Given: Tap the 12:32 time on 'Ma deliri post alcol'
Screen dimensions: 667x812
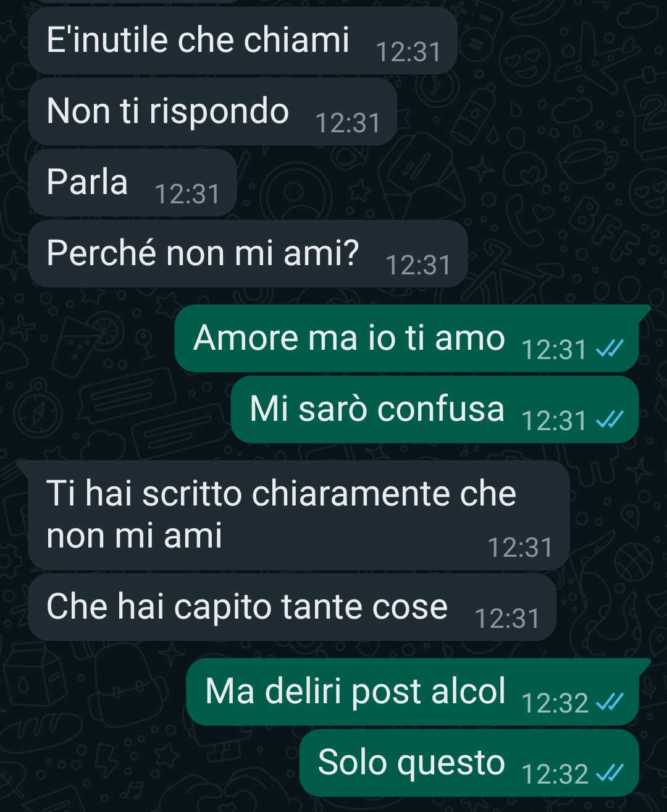Looking at the screenshot, I should (555, 703).
